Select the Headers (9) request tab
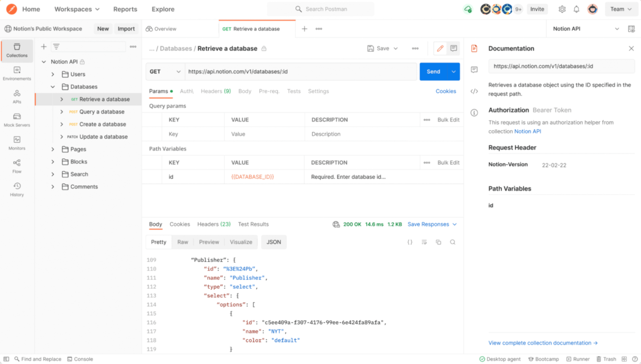Screen dimensions: 641x364 [215, 91]
